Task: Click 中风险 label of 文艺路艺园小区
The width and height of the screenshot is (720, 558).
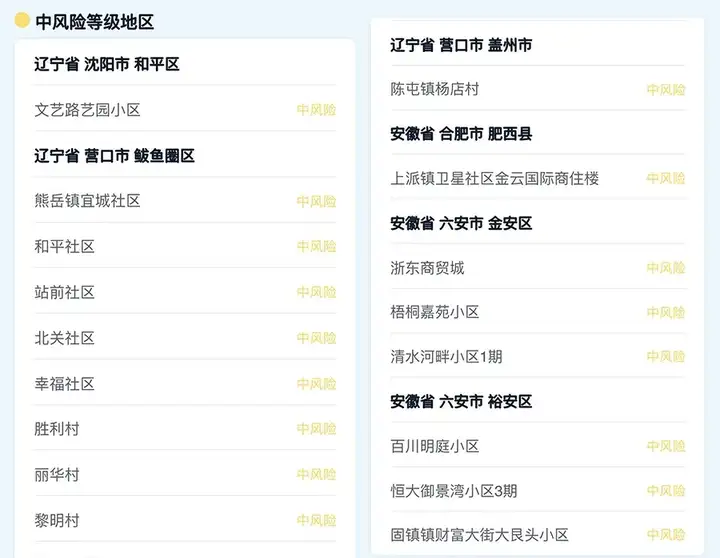Action: click(316, 110)
